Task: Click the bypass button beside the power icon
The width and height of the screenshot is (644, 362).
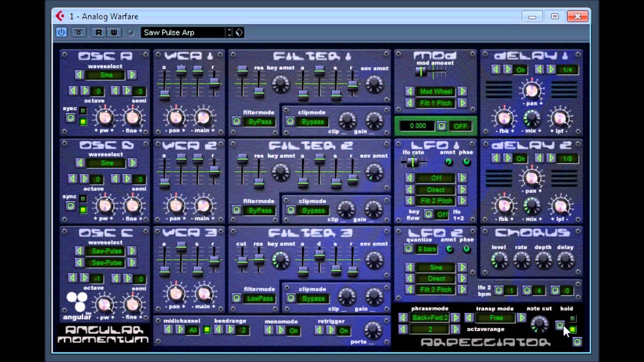Action: (79, 33)
